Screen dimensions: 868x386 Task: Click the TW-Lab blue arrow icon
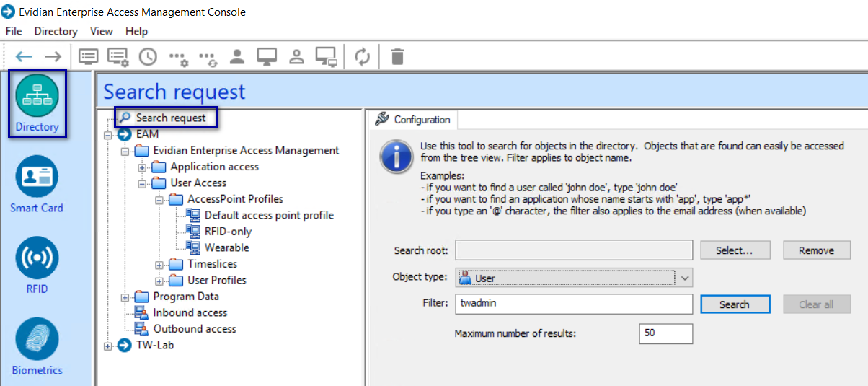pos(125,345)
